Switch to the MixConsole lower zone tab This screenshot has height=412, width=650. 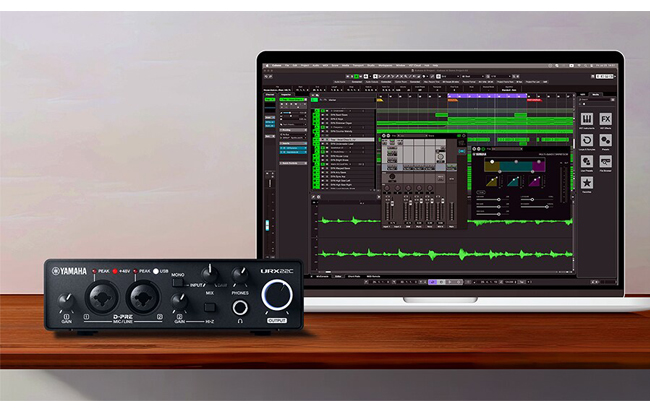pos(322,276)
